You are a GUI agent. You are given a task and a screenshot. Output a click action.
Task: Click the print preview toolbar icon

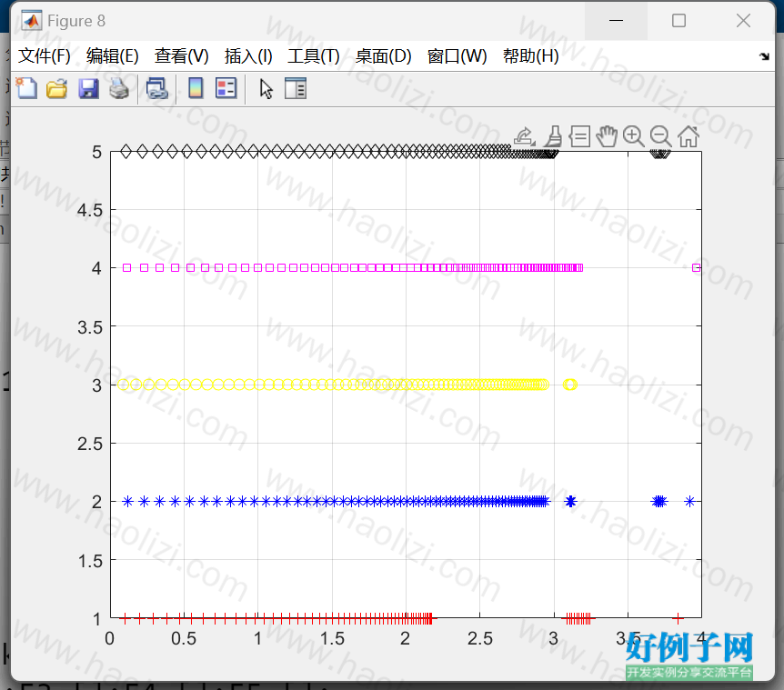point(157,88)
